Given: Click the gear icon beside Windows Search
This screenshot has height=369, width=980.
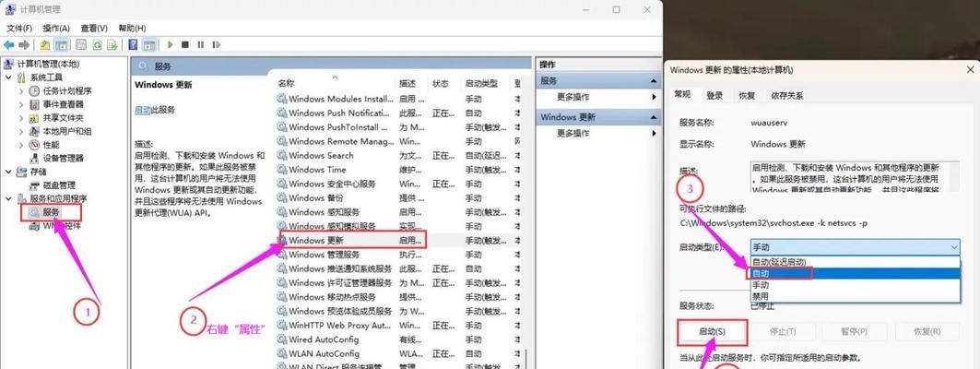Looking at the screenshot, I should [x=282, y=155].
